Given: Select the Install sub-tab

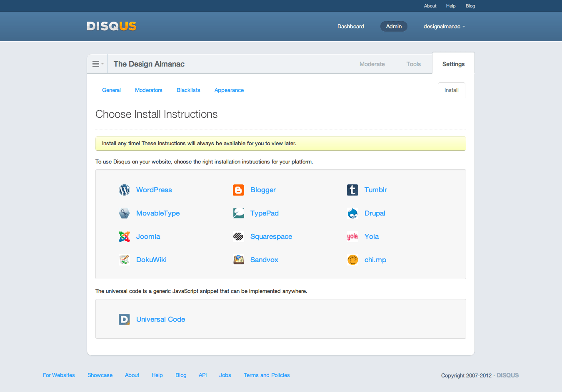Looking at the screenshot, I should 452,90.
